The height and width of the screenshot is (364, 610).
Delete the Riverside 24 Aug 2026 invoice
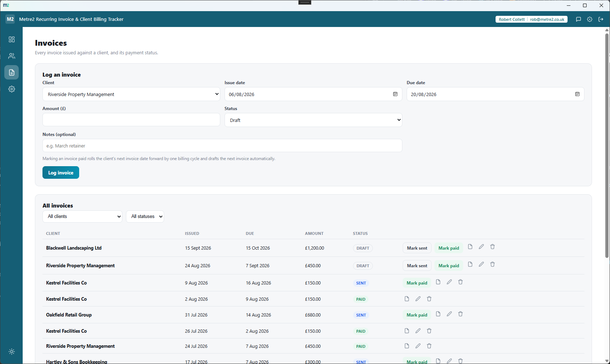pyautogui.click(x=492, y=264)
